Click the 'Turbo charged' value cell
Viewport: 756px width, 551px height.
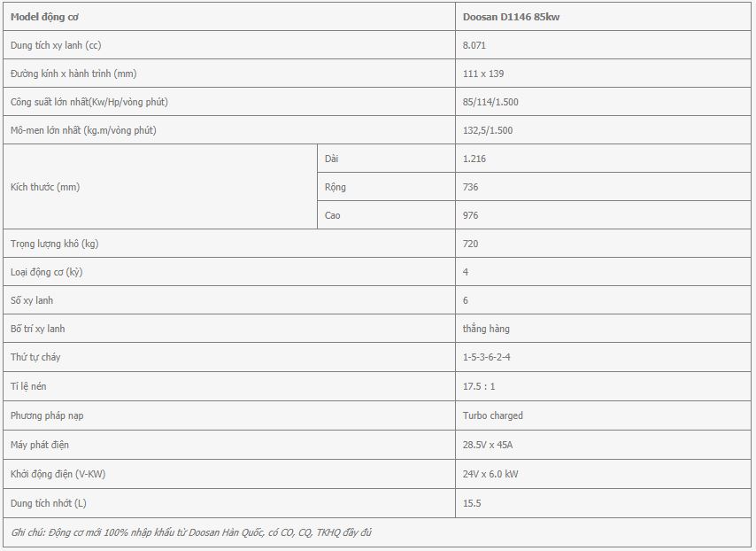pyautogui.click(x=603, y=415)
